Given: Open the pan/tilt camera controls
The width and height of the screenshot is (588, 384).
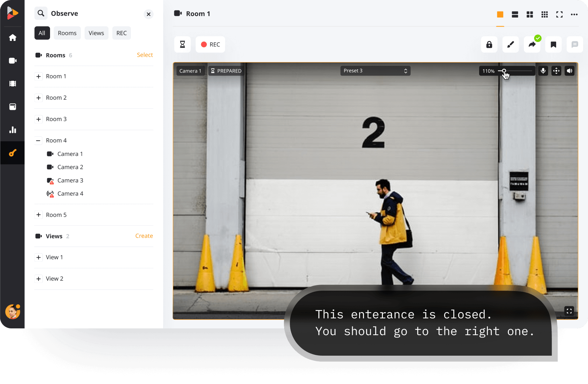Looking at the screenshot, I should [x=556, y=71].
